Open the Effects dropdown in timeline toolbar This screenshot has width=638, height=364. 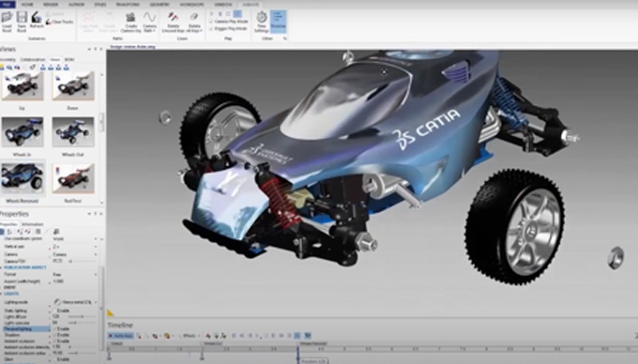[x=190, y=336]
